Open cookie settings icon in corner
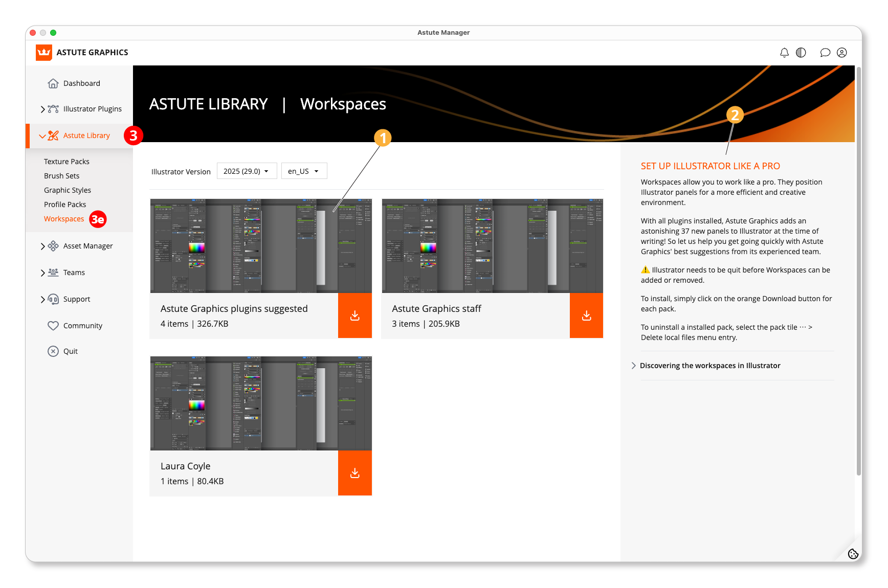Screen dimensions: 888x588 coord(853,554)
